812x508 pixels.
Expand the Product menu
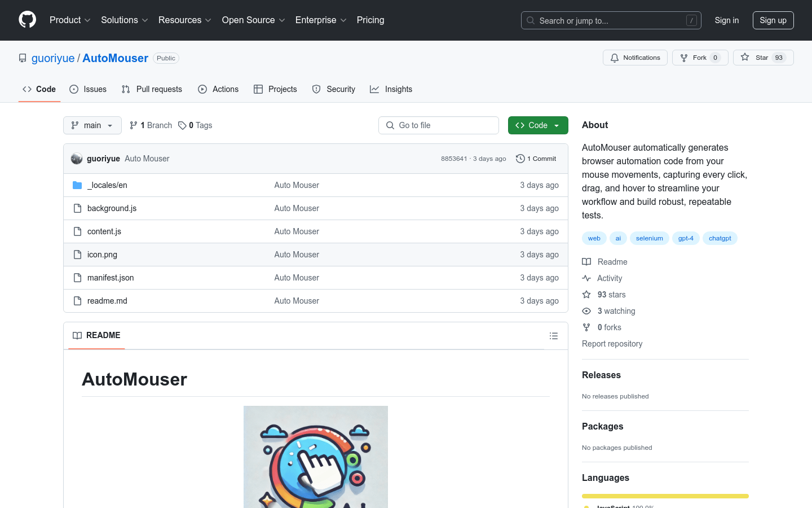[70, 20]
